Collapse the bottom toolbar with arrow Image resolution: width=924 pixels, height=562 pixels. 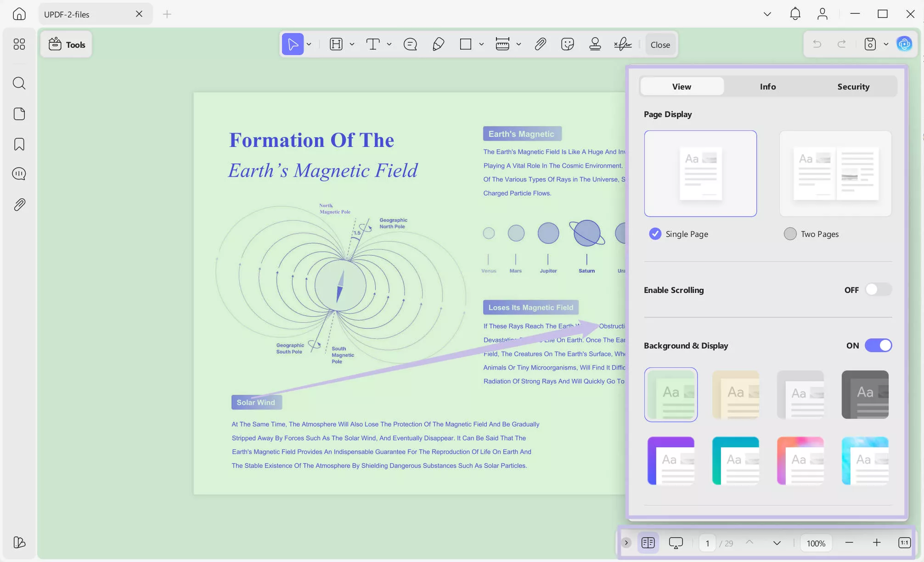pos(626,543)
